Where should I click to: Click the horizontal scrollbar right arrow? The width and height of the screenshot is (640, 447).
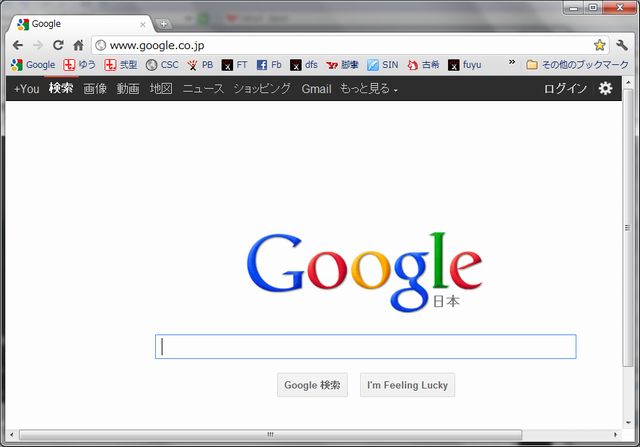616,435
